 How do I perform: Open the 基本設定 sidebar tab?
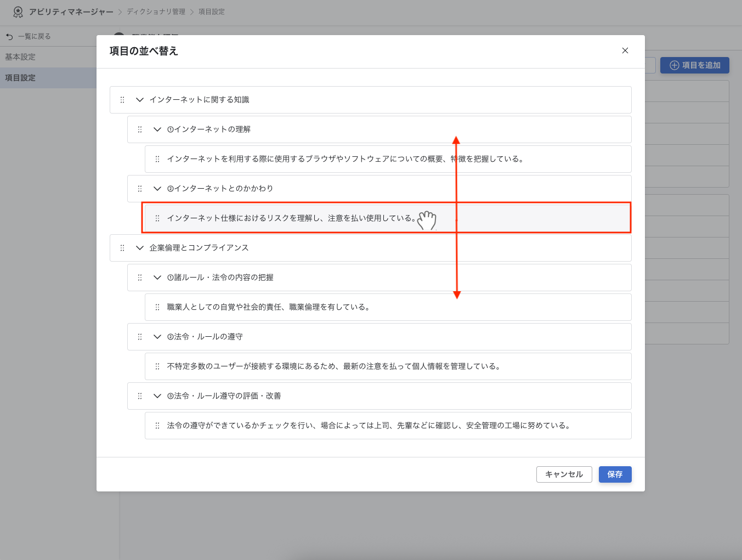20,57
